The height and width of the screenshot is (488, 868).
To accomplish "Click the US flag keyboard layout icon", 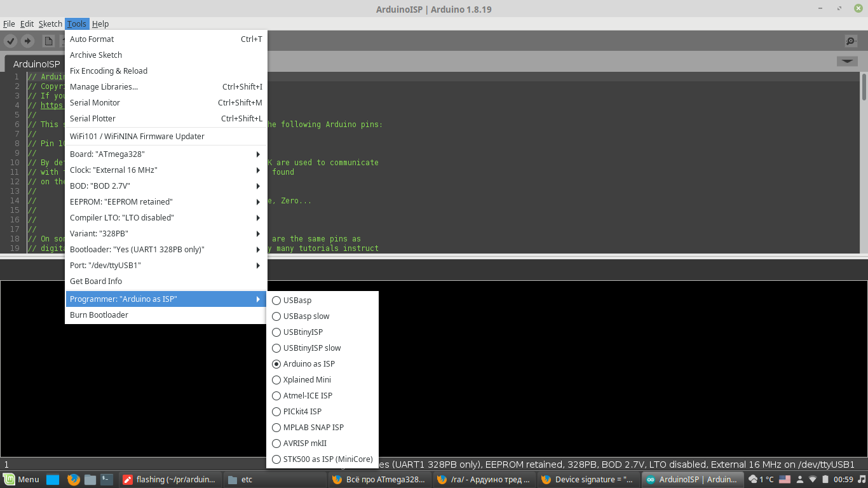I will tap(785, 480).
